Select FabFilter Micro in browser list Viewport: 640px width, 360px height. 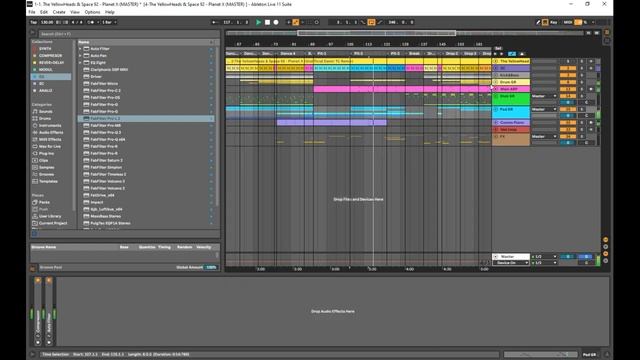point(146,83)
